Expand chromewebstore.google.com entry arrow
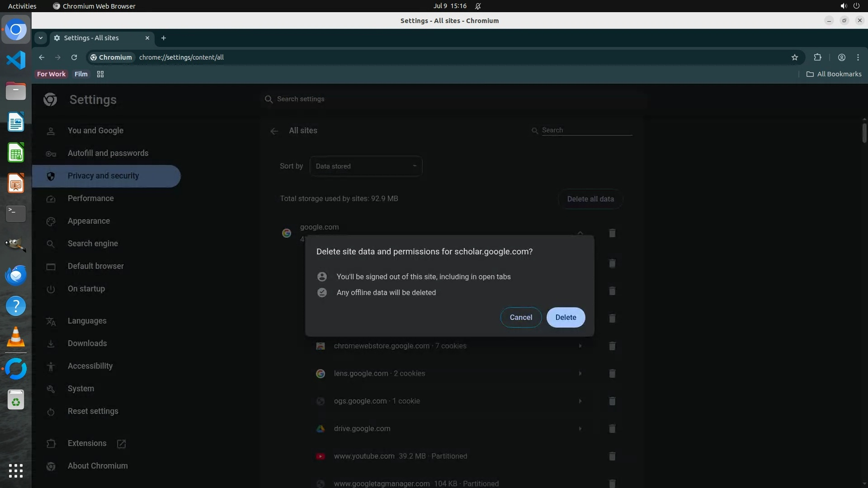 pos(580,346)
